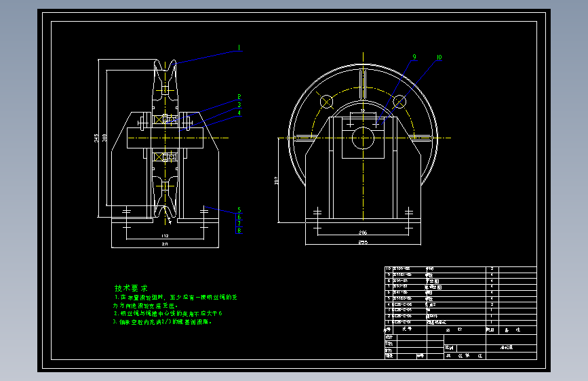Select the 平垫圈 entry in parts list row 8
The width and height of the screenshot is (588, 381).
pyautogui.click(x=433, y=281)
